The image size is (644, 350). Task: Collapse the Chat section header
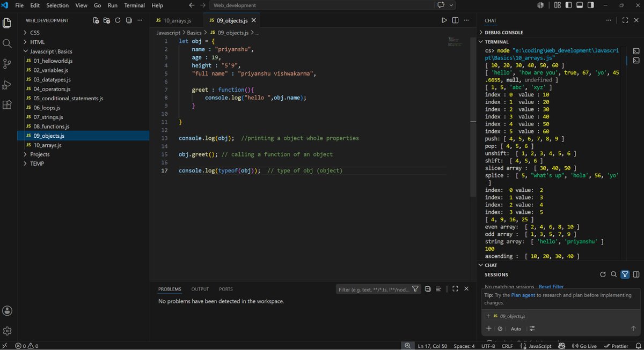[491, 265]
